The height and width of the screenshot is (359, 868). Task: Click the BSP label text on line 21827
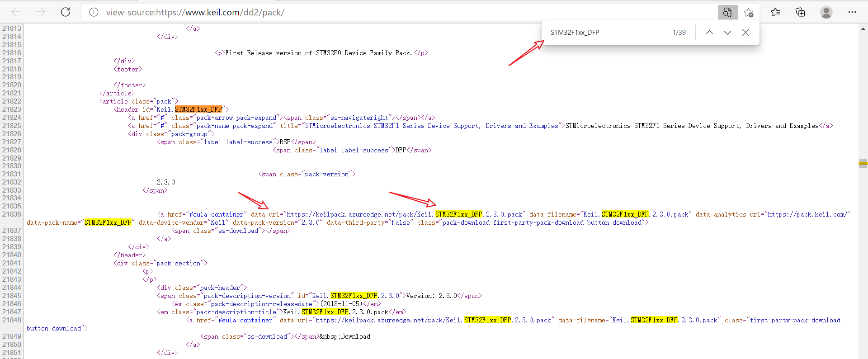pyautogui.click(x=285, y=142)
